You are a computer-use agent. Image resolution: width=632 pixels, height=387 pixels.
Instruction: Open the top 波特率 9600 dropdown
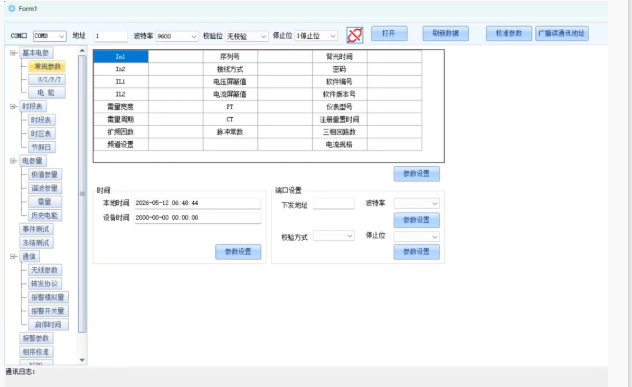click(x=194, y=36)
